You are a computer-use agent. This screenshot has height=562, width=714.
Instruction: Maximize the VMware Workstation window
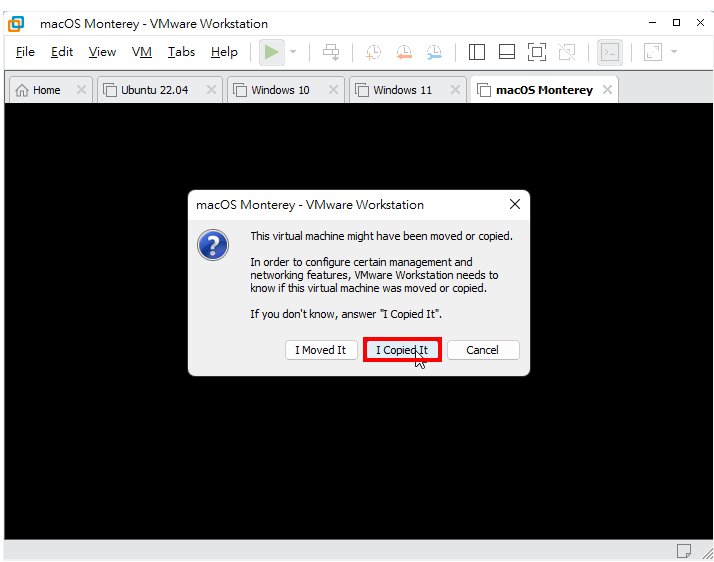click(676, 23)
